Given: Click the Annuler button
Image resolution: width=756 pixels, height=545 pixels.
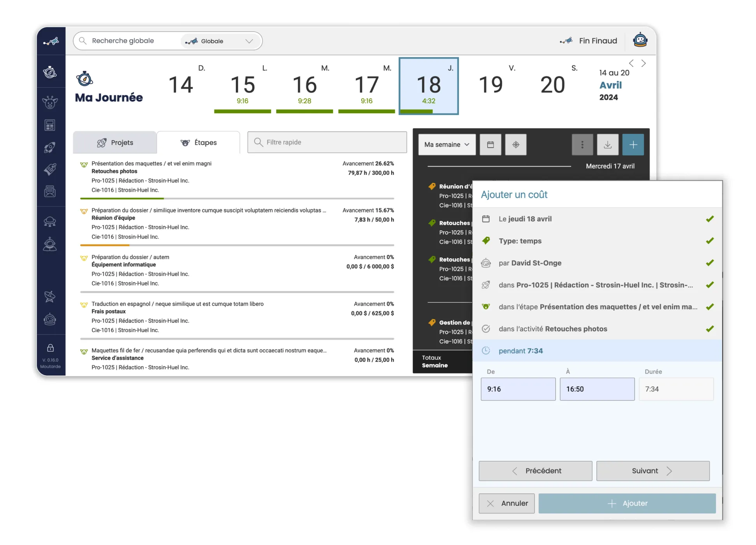Looking at the screenshot, I should click(507, 503).
